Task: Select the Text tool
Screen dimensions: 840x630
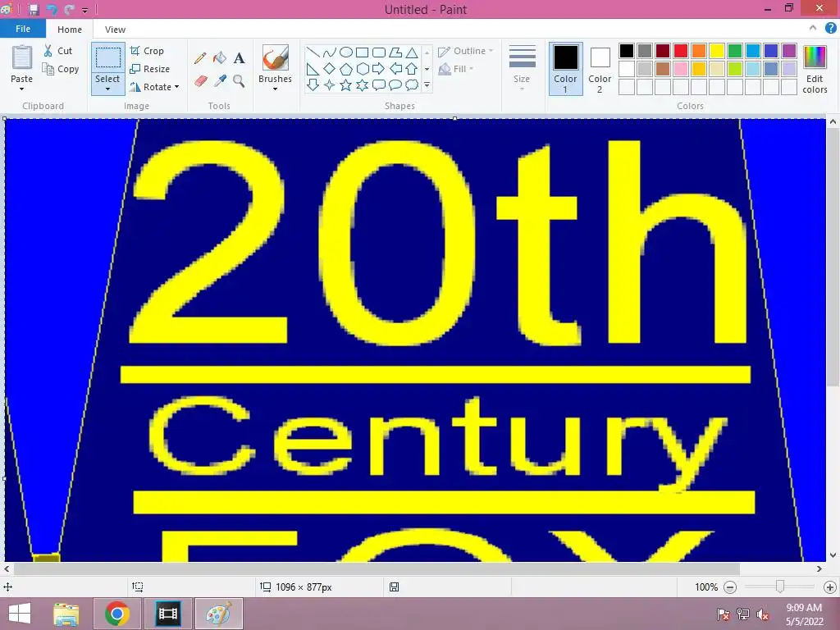Action: coord(239,58)
